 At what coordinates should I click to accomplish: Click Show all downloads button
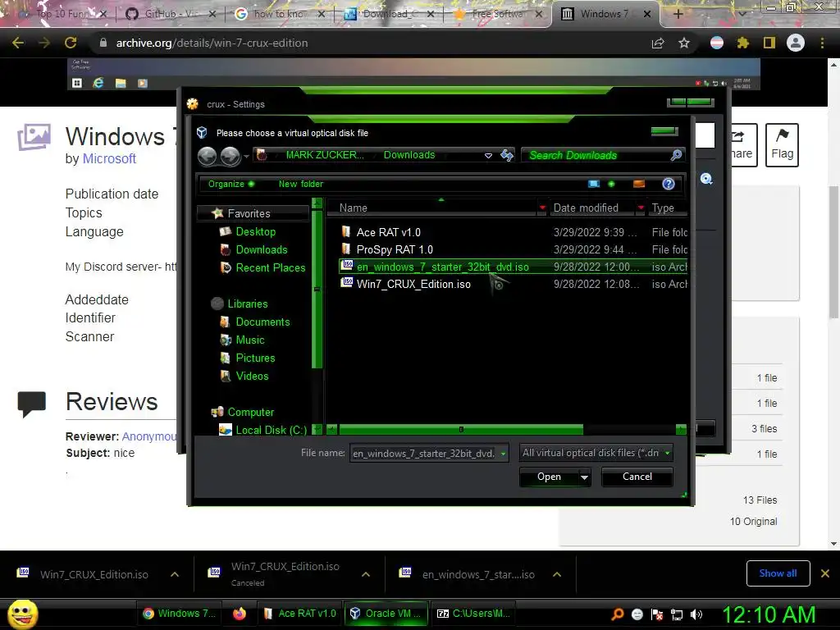778,573
